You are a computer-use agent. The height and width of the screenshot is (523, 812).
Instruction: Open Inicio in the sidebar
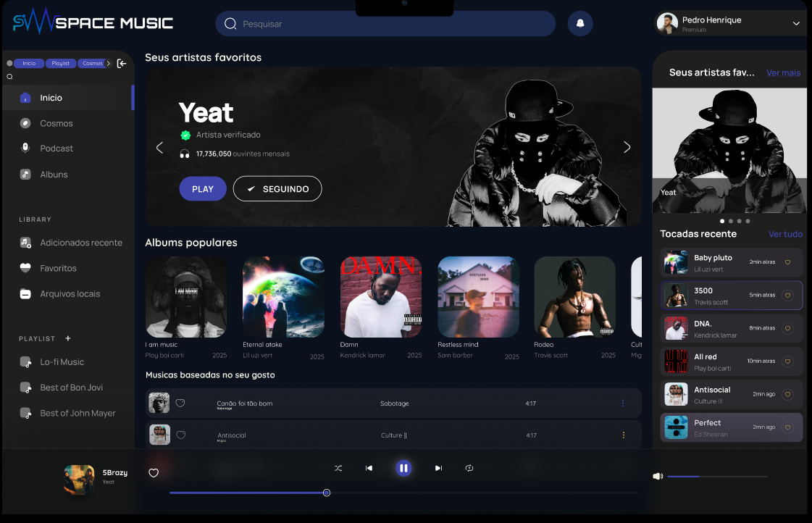[67, 97]
